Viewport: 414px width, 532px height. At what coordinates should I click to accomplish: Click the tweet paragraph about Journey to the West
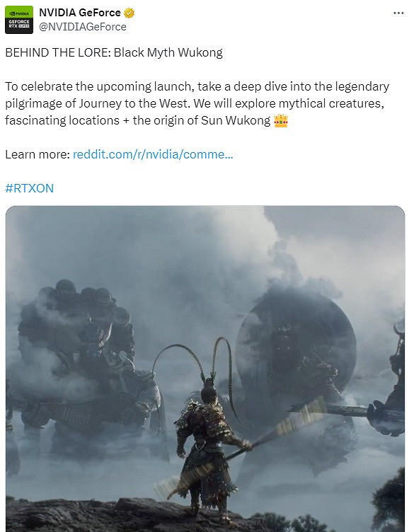pyautogui.click(x=197, y=103)
